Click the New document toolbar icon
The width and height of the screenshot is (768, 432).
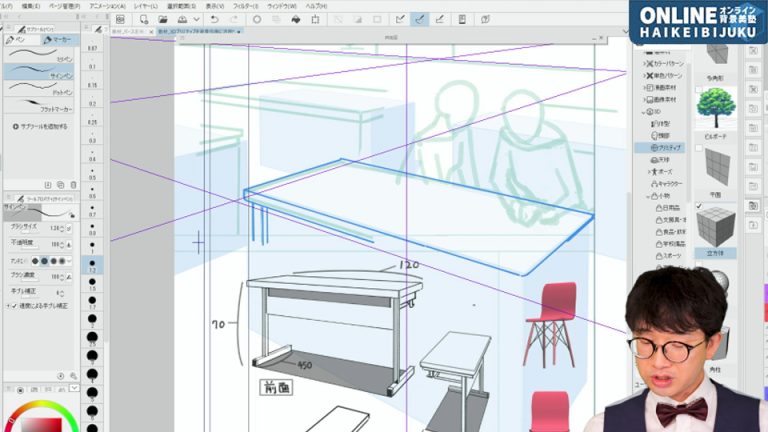(144, 19)
